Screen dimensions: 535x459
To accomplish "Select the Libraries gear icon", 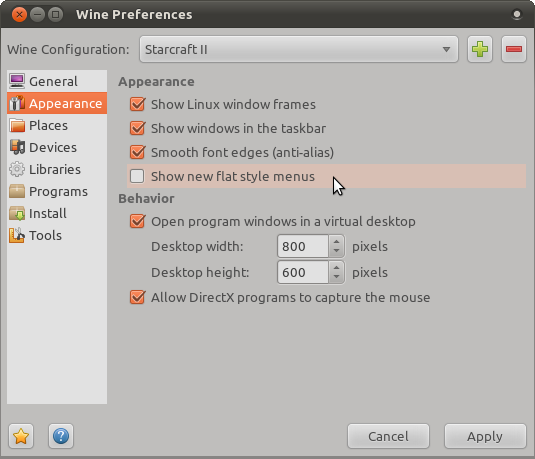I will [x=17, y=169].
